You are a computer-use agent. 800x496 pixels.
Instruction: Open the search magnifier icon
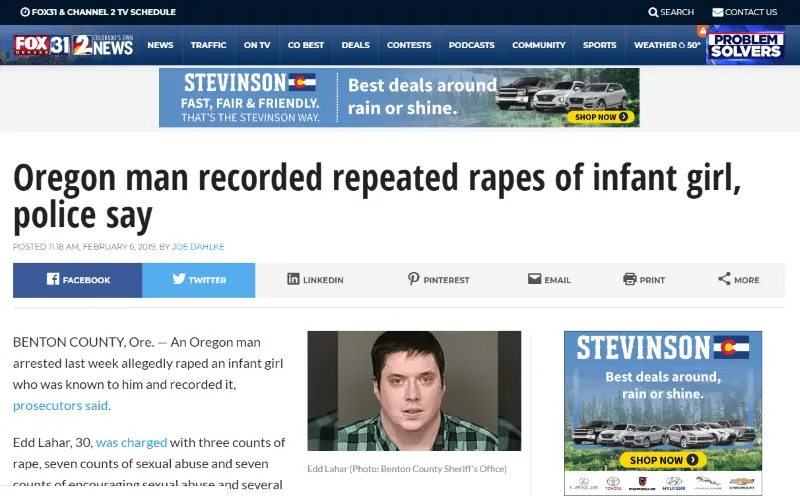click(654, 12)
